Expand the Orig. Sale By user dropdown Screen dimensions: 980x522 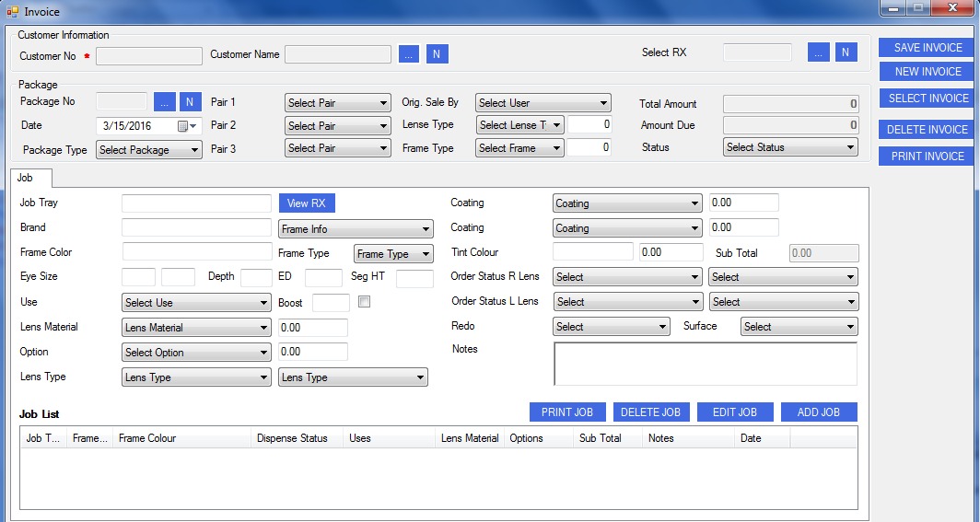coord(543,103)
